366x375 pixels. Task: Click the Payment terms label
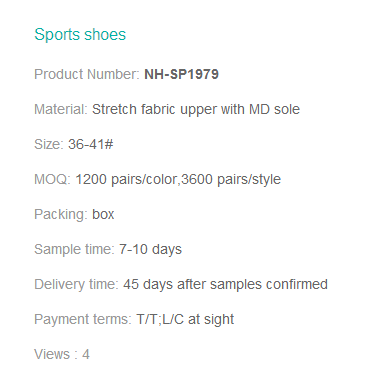point(83,319)
